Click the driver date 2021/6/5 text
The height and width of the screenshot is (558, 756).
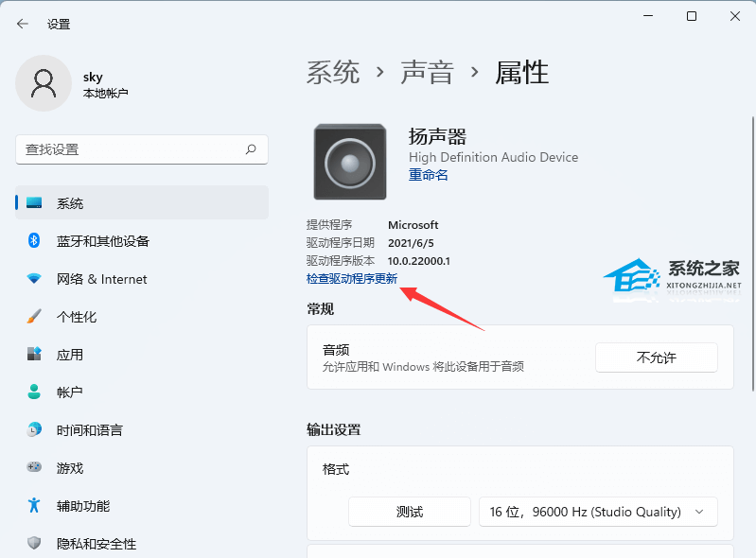(411, 243)
